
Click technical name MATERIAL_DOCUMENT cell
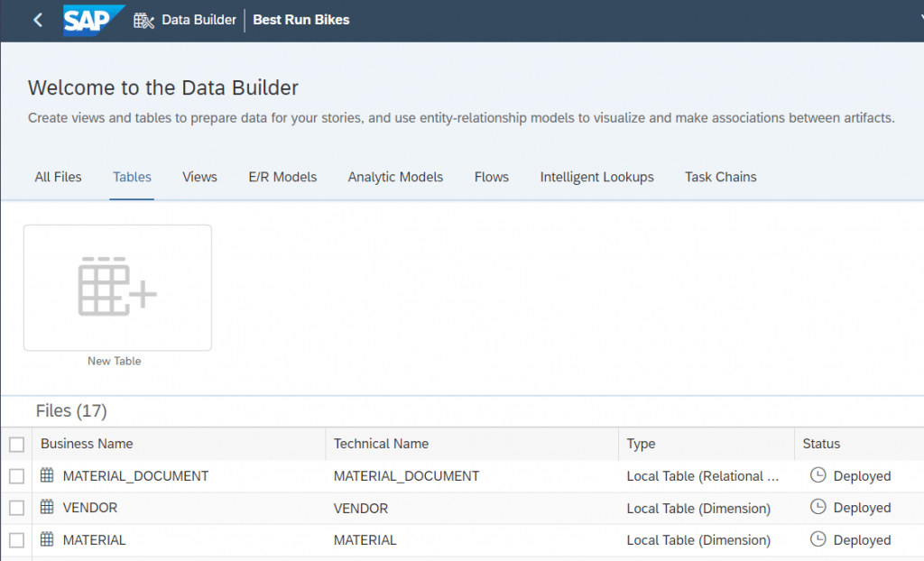coord(406,476)
